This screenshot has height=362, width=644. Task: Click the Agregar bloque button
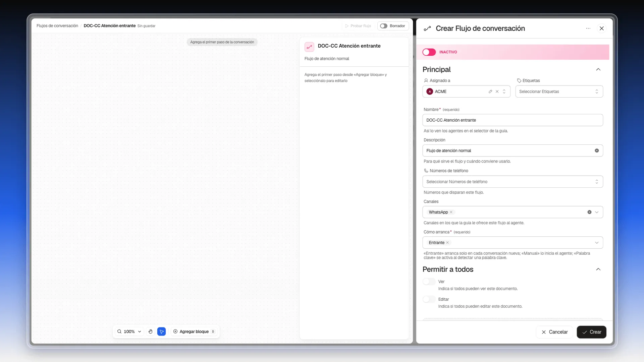click(x=194, y=331)
